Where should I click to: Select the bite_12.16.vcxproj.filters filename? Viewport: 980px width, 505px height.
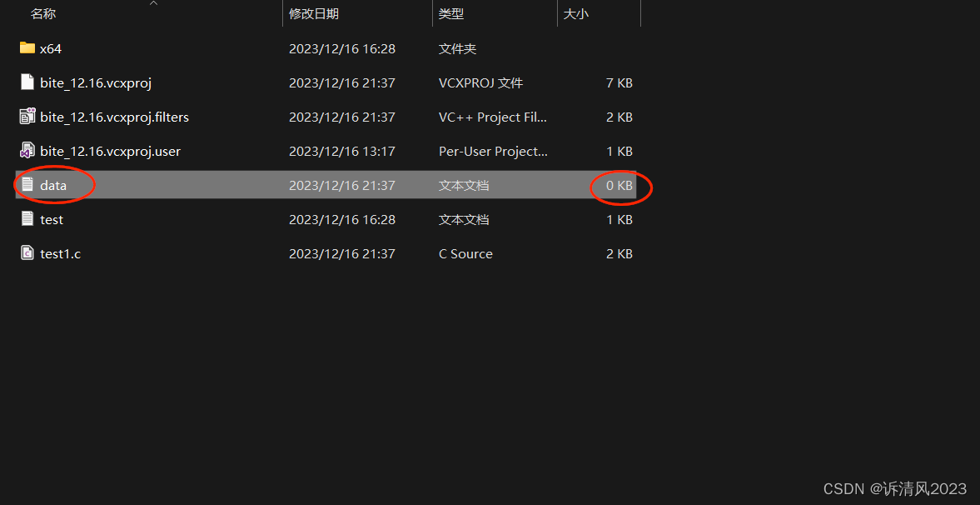pos(114,117)
